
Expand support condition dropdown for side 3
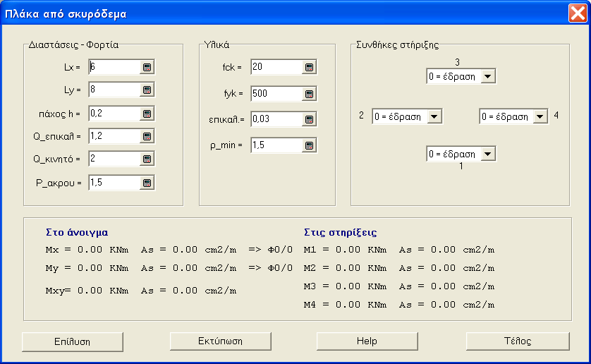[x=488, y=77]
